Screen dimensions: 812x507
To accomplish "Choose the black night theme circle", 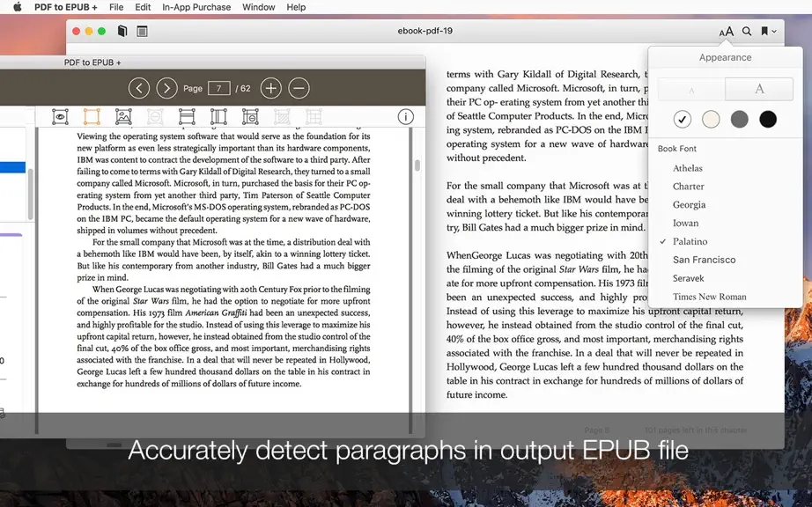I will 768,120.
